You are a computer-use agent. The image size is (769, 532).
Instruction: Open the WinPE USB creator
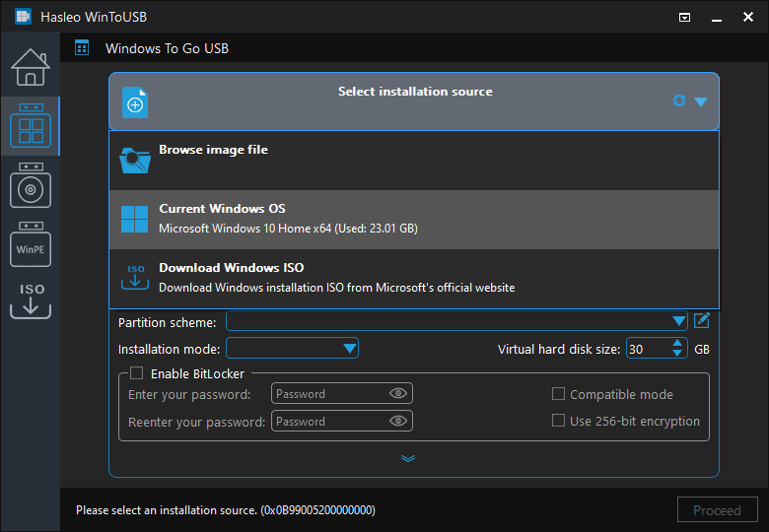point(31,244)
